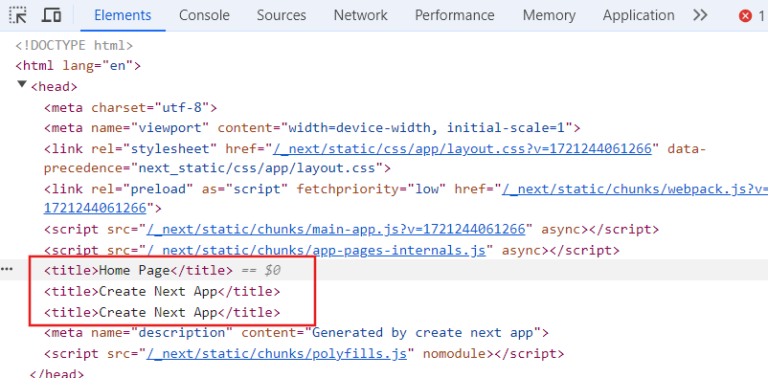
Task: Select the meta description node
Action: point(296,333)
